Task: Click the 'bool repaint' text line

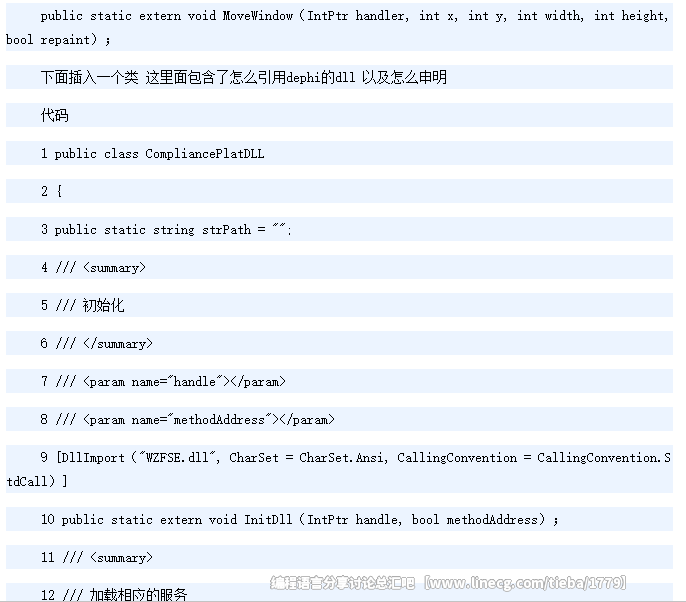Action: [58, 40]
